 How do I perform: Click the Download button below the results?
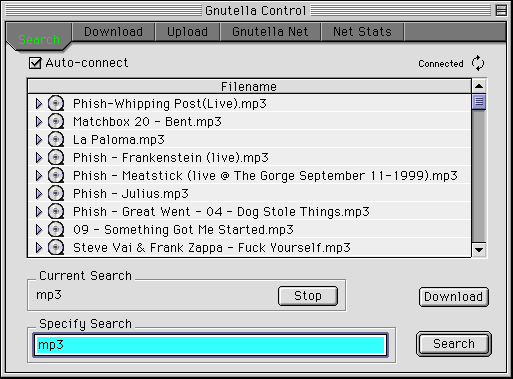coord(454,297)
